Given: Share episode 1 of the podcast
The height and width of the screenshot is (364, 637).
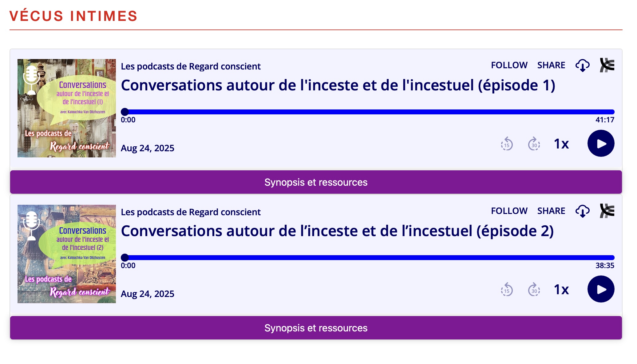Looking at the screenshot, I should point(551,65).
